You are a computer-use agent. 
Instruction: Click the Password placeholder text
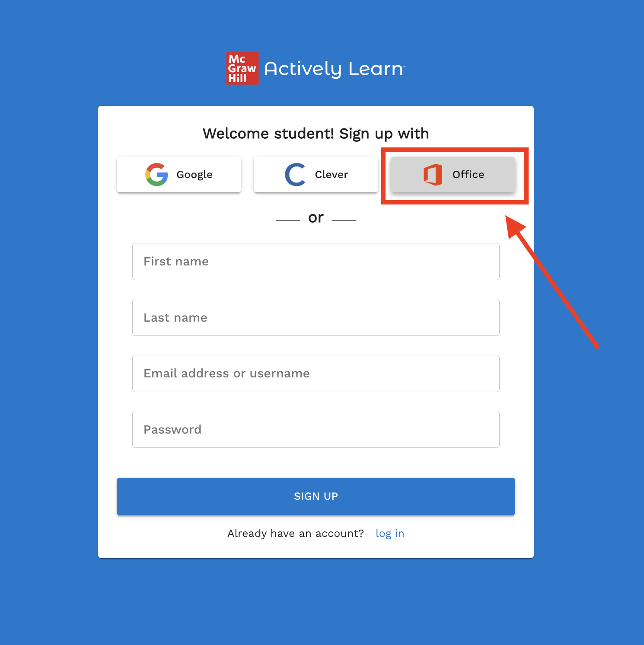172,429
